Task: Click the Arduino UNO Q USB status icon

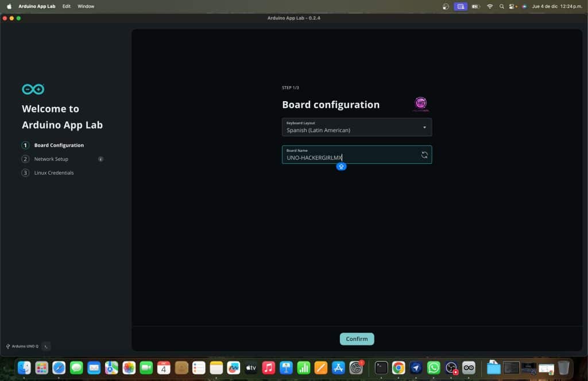Action: click(x=8, y=347)
